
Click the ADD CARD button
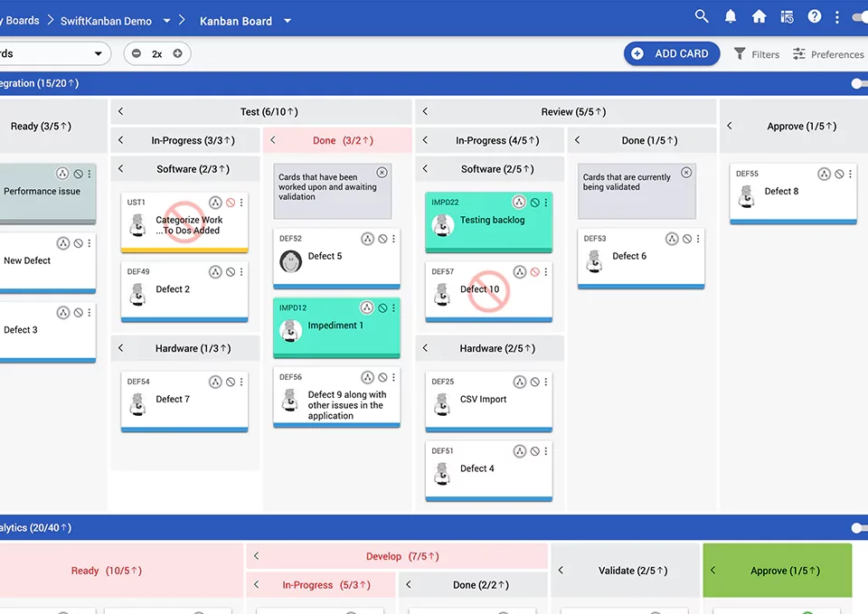[672, 53]
